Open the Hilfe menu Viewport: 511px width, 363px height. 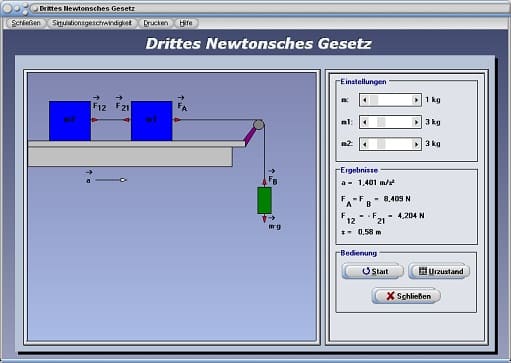click(x=186, y=23)
